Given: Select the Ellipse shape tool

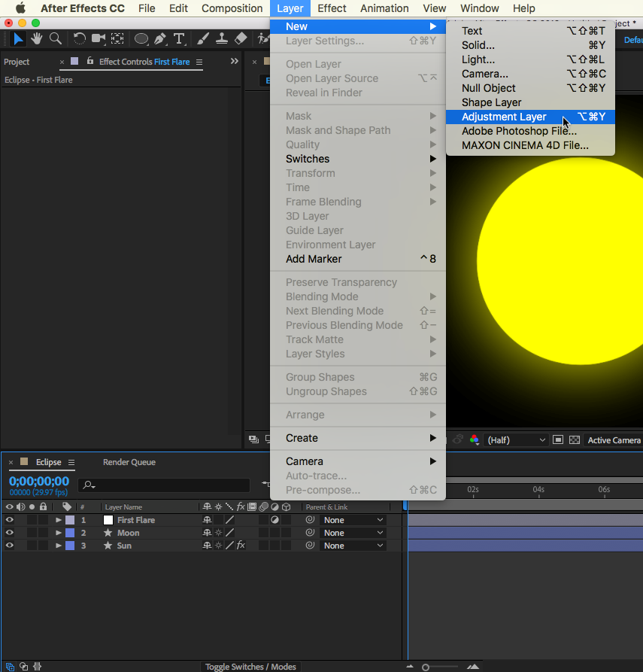Looking at the screenshot, I should coord(141,38).
